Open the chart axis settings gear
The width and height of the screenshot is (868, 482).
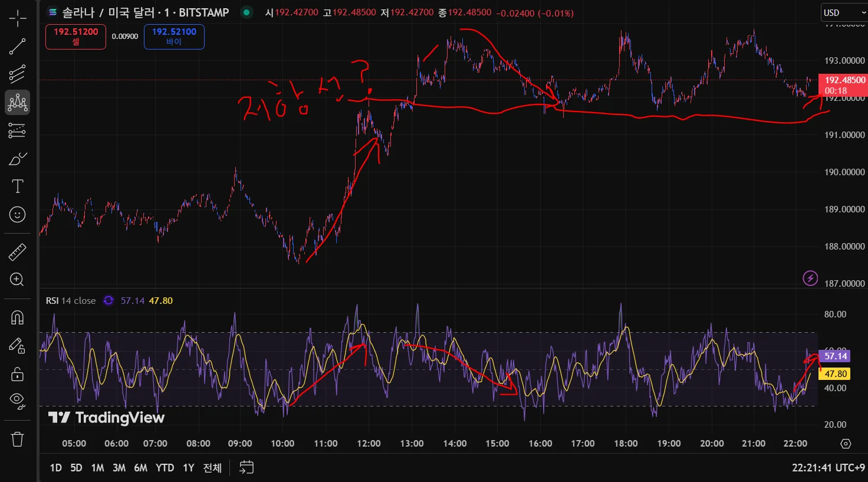(x=846, y=444)
